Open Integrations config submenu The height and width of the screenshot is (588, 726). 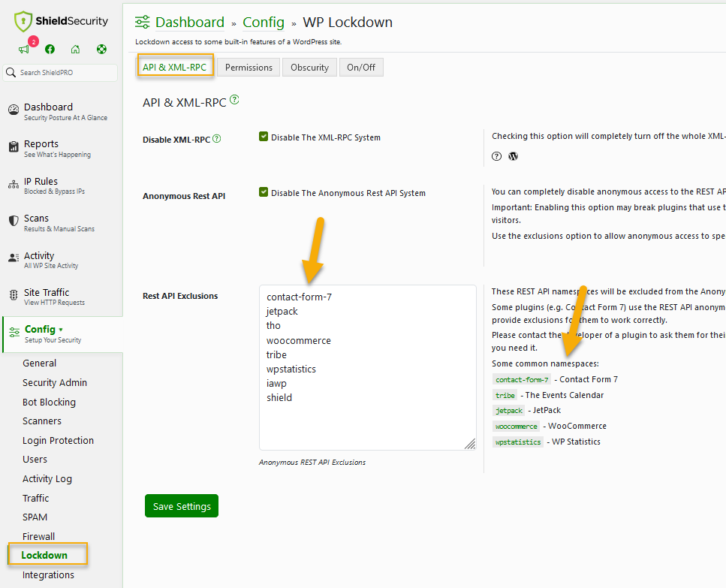coord(48,575)
